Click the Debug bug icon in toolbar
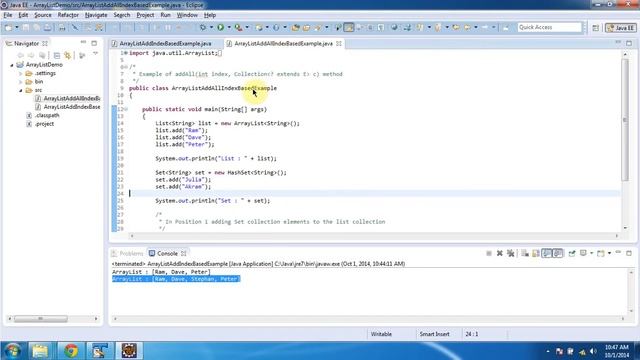 pos(202,27)
